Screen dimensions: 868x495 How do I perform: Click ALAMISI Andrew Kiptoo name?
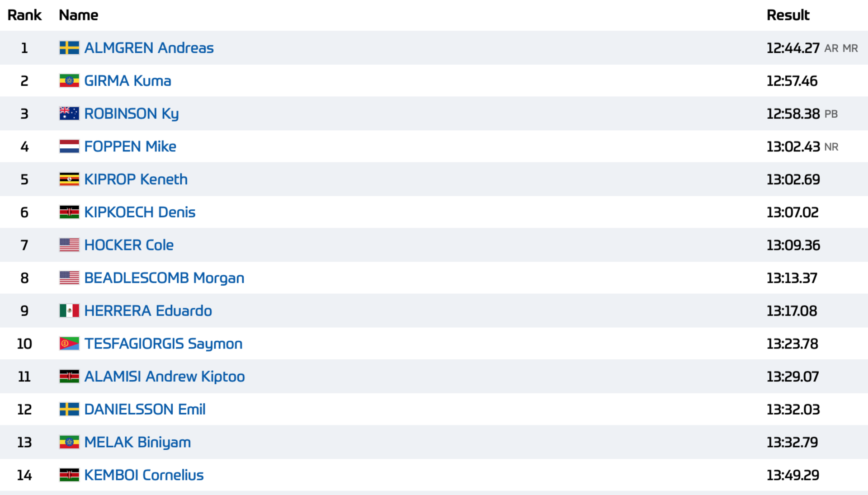coord(165,377)
